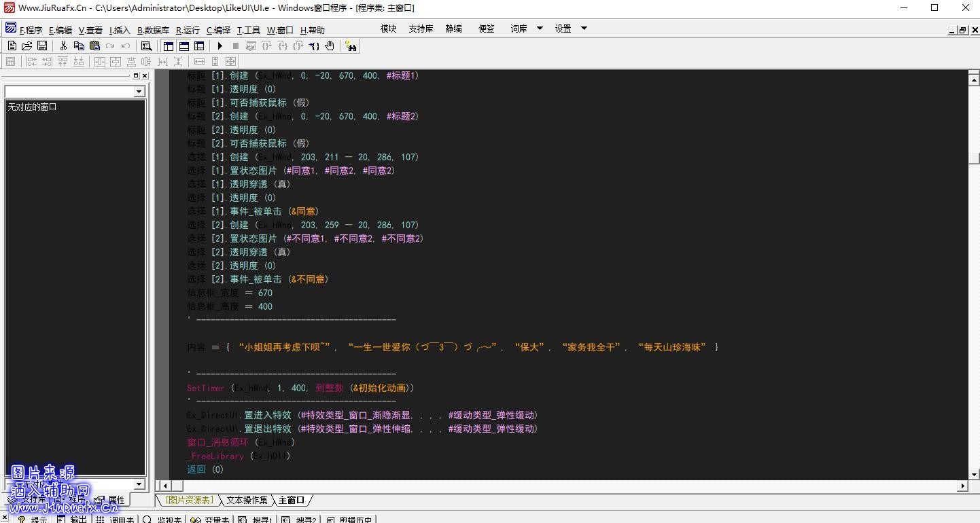Open the combo box at top of left panel
Screen dimensions: 980x523
[139, 92]
